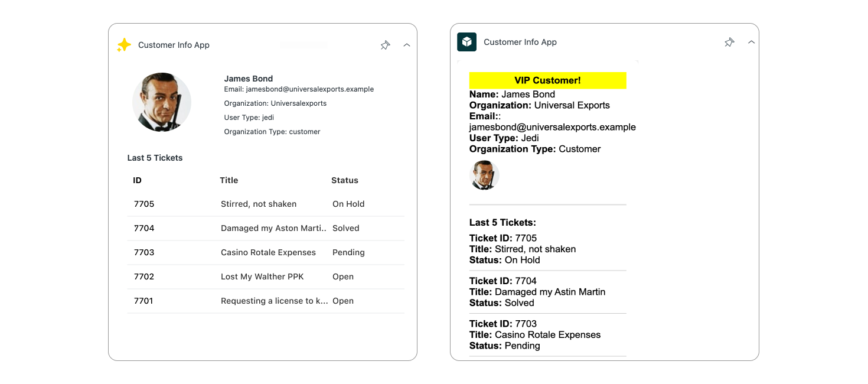Click the table title 'Stirred, not shaken'
This screenshot has width=868, height=384.
(x=259, y=204)
